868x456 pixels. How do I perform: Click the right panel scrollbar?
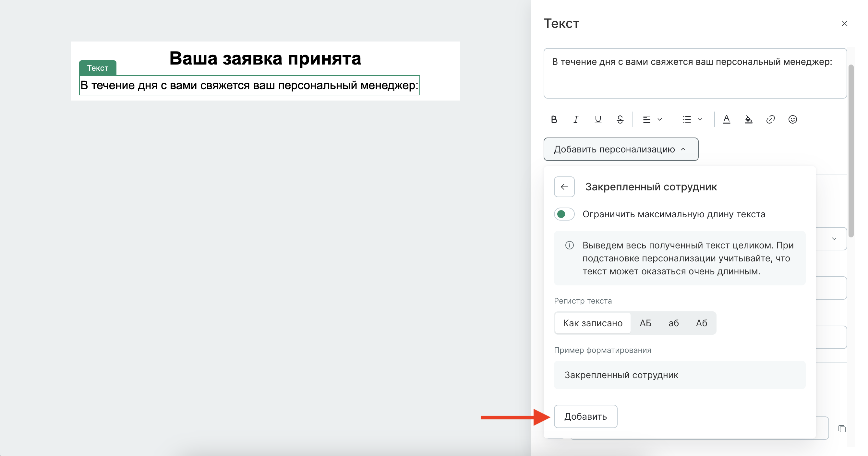[x=851, y=151]
